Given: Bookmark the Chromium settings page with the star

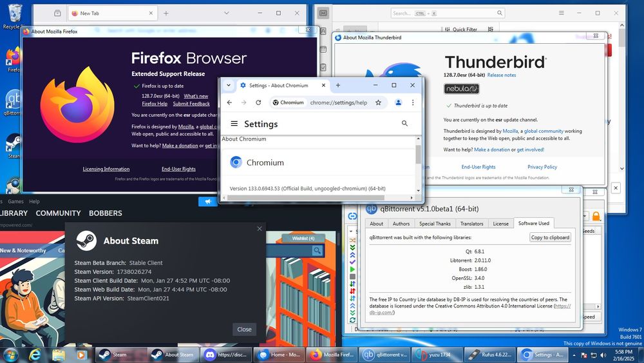Looking at the screenshot, I should pyautogui.click(x=378, y=103).
